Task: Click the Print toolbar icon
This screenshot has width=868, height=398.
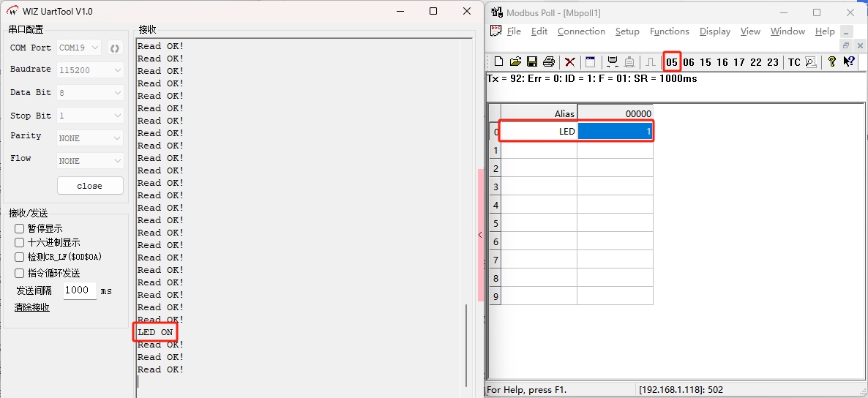Action: 549,62
